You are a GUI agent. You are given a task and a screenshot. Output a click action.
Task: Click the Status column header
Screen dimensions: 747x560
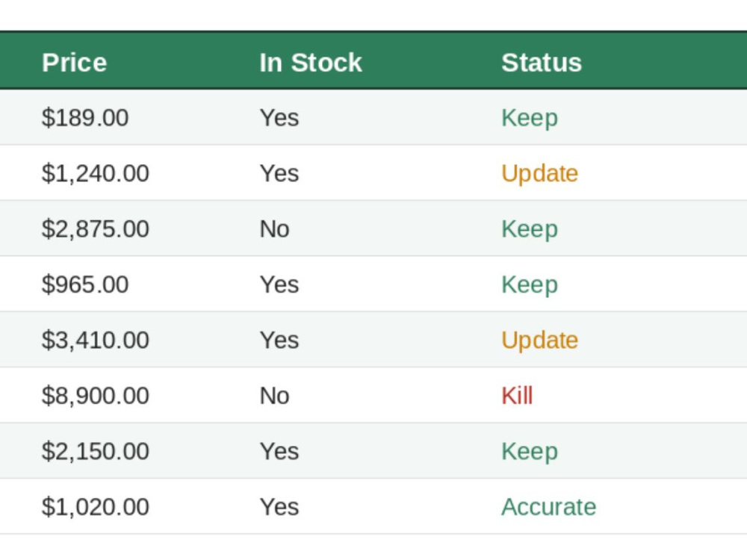(x=542, y=63)
